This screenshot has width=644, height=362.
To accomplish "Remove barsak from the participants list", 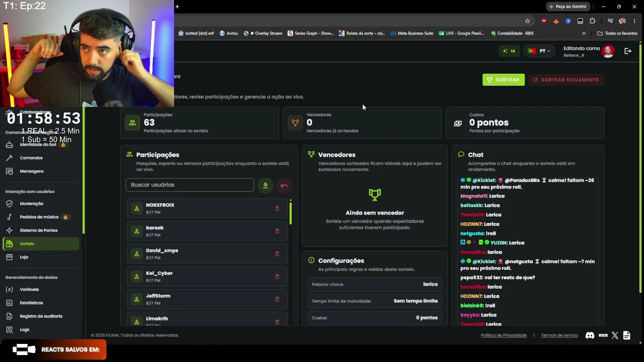I will 277,231.
